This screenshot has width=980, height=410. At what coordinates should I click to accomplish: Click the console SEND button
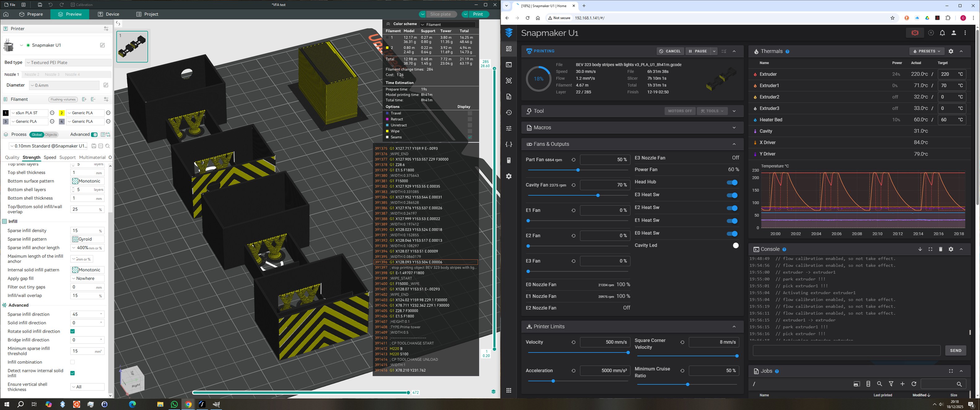tap(955, 351)
